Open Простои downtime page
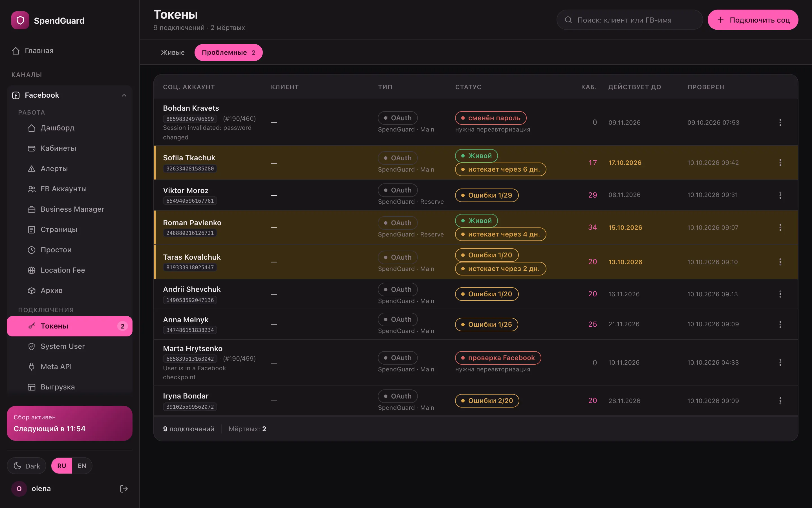Screen dimensions: 812x508 69,250
